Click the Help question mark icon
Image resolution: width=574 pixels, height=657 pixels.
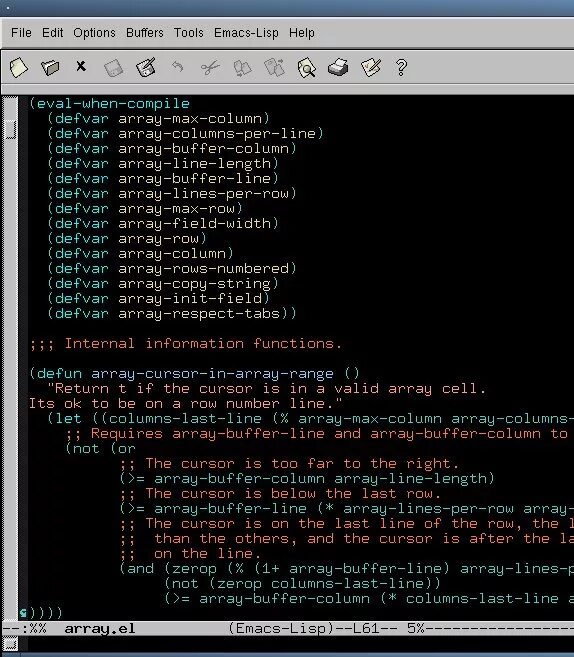pyautogui.click(x=401, y=67)
